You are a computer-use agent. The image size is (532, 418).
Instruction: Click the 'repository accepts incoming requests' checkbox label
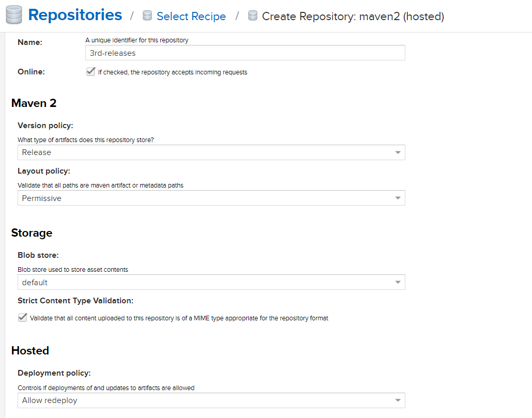click(x=173, y=72)
